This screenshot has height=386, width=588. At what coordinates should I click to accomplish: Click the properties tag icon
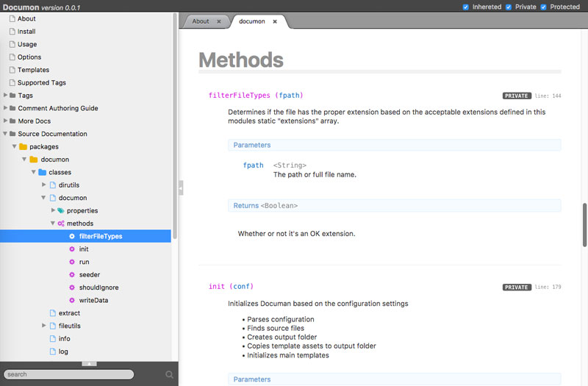tap(61, 211)
